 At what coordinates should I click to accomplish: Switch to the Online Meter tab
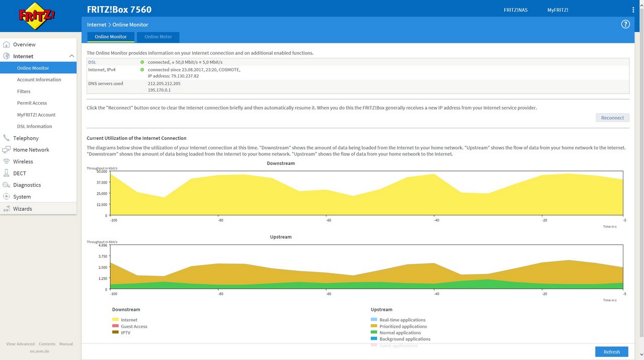click(158, 37)
